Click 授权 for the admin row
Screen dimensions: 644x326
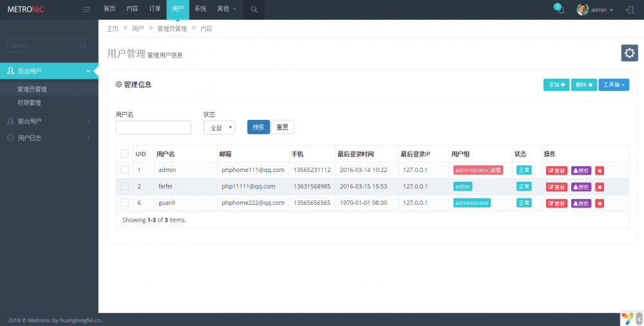pyautogui.click(x=581, y=171)
